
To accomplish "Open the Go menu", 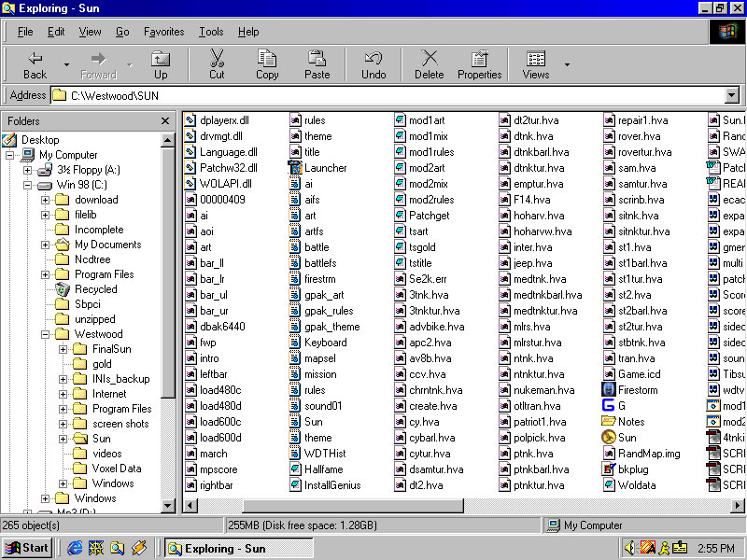I will 122,32.
